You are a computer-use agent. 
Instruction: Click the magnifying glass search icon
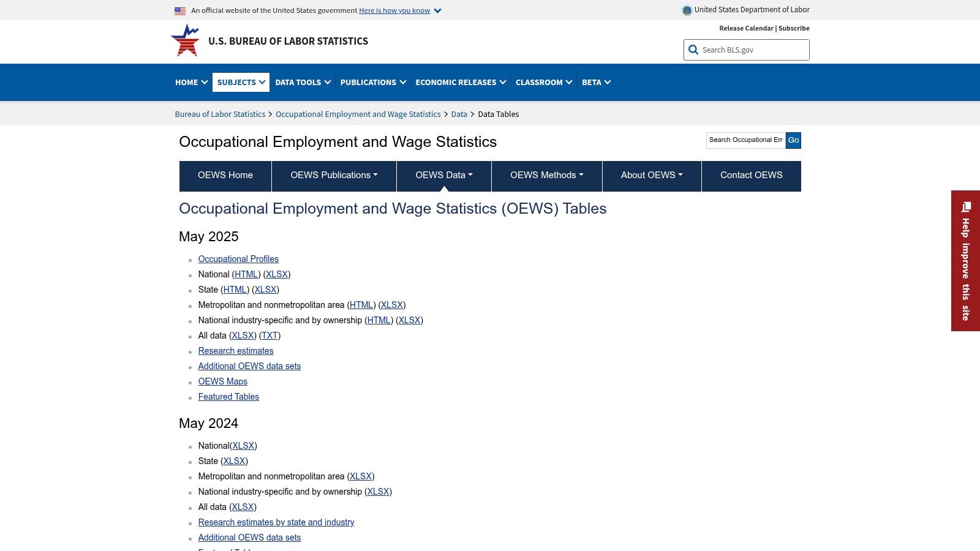pos(693,50)
